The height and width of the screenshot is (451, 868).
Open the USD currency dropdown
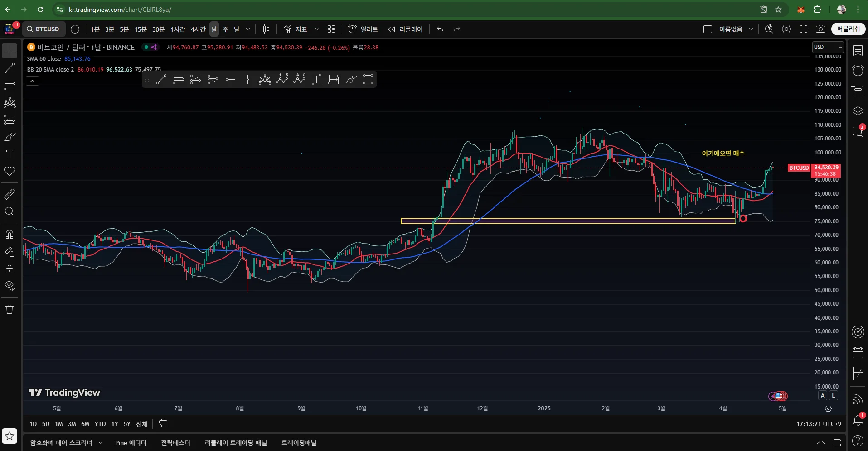(x=828, y=47)
